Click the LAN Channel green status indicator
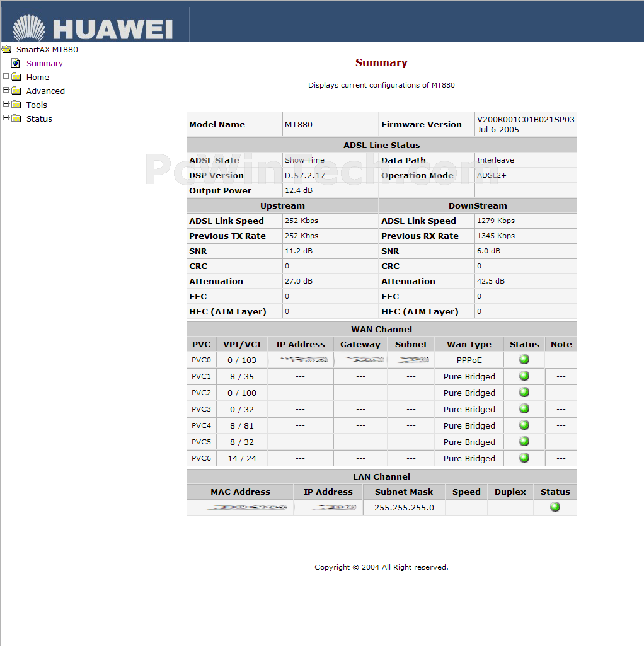The image size is (644, 646). tap(555, 507)
